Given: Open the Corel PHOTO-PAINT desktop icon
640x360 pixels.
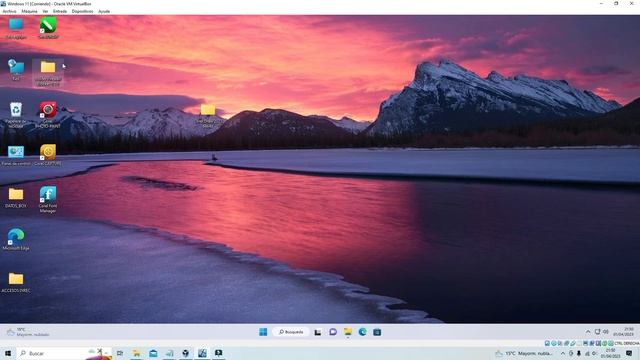Looking at the screenshot, I should 48,115.
